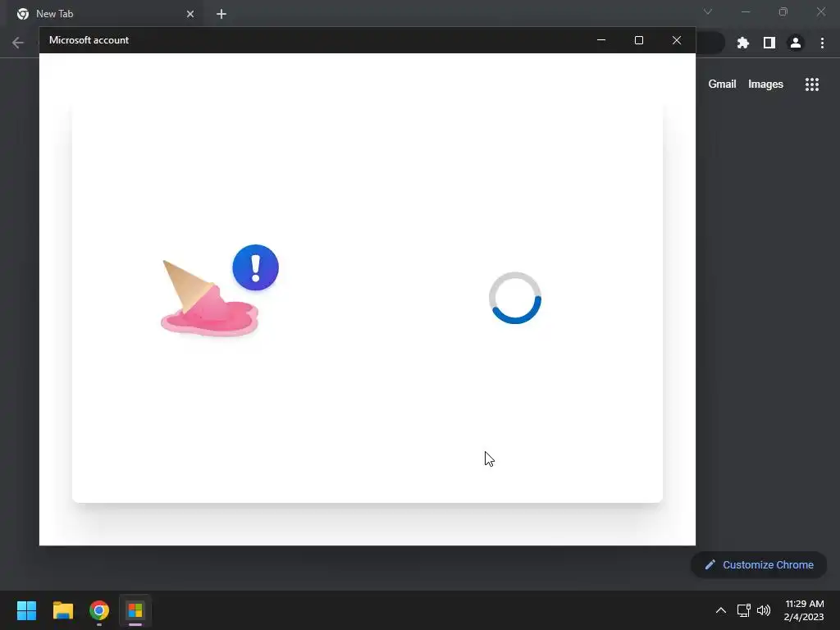Open volume tray icon
The height and width of the screenshot is (630, 840).
coord(764,610)
